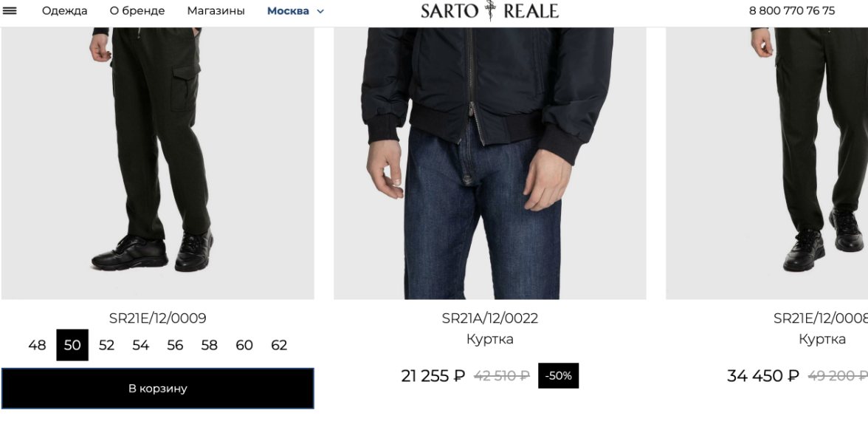
Task: Click the -50% discount badge
Action: [558, 375]
